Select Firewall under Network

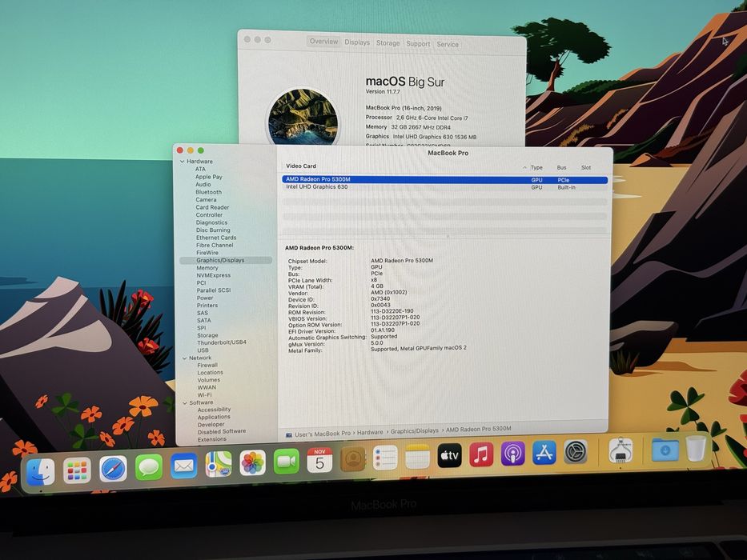[207, 366]
